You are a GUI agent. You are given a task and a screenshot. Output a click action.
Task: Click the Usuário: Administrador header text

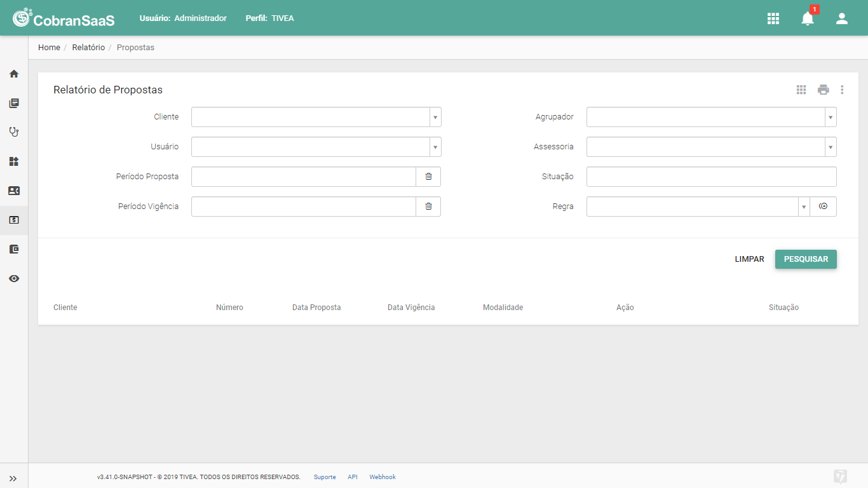click(x=183, y=18)
